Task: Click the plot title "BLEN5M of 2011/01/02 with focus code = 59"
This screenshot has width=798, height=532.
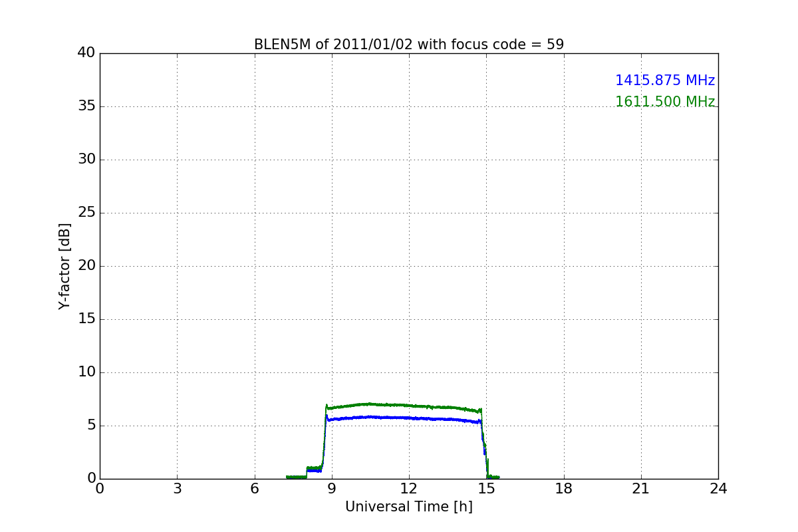Action: 409,45
